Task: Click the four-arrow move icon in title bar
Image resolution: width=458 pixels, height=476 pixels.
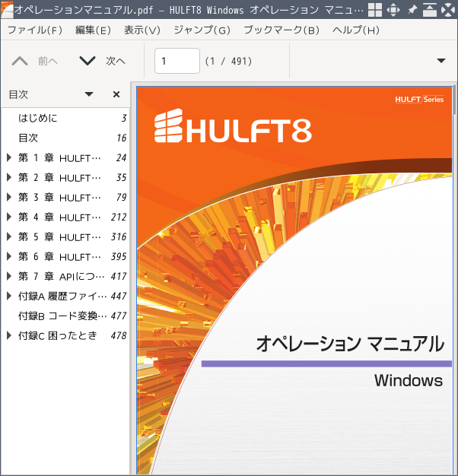Action: coord(393,10)
